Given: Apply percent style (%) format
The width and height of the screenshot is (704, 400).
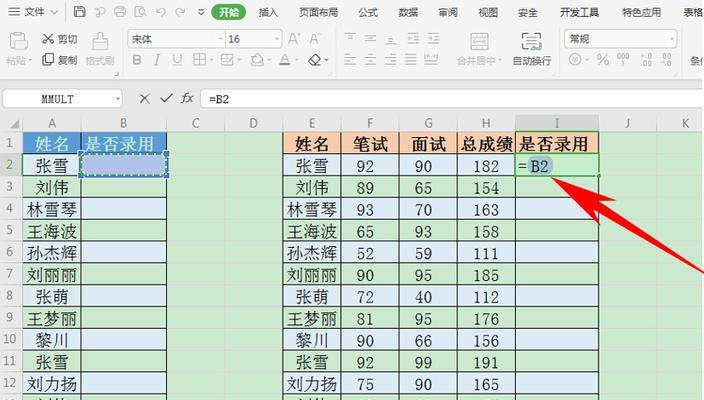Looking at the screenshot, I should pos(603,59).
